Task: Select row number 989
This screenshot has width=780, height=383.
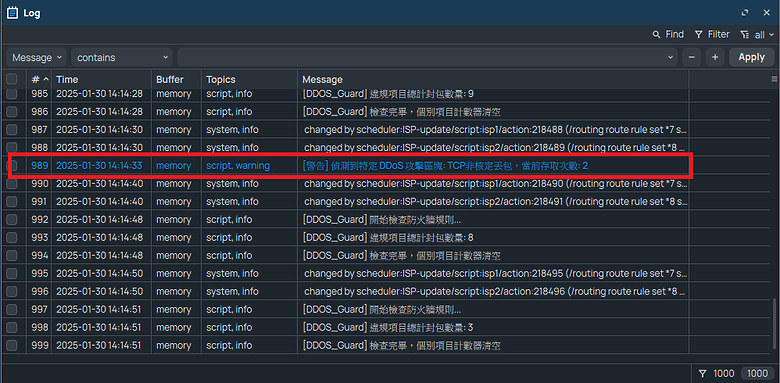Action: tap(40, 166)
